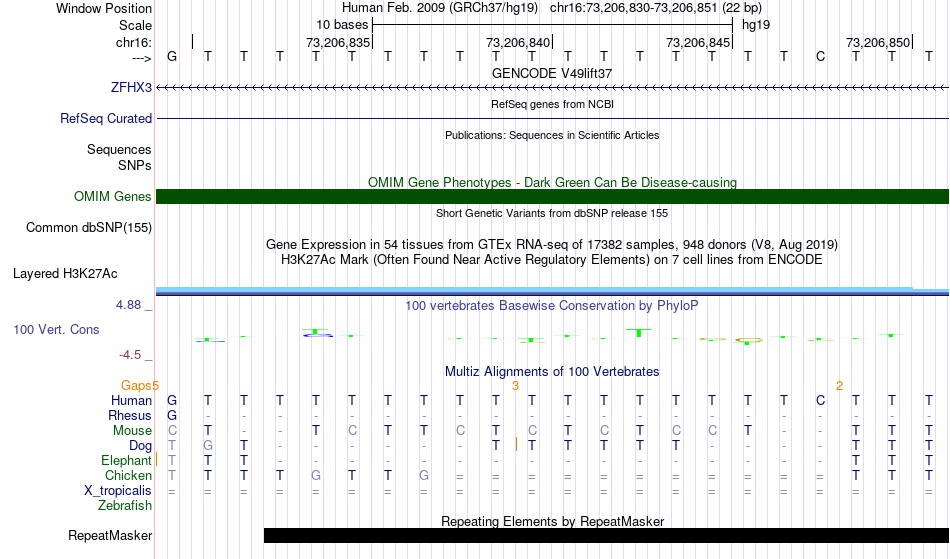This screenshot has width=950, height=559.
Task: Click 'Publications: Sequences in Scientific Articles' title
Action: tap(552, 135)
